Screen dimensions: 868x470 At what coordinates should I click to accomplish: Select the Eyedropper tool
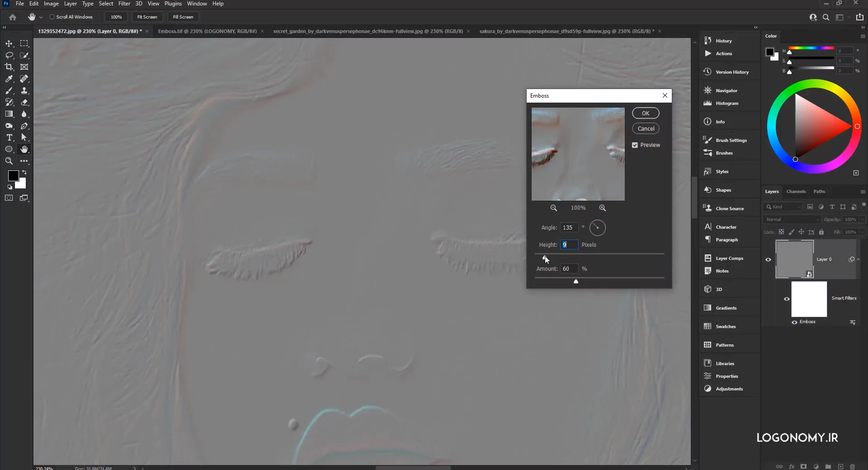pos(9,79)
